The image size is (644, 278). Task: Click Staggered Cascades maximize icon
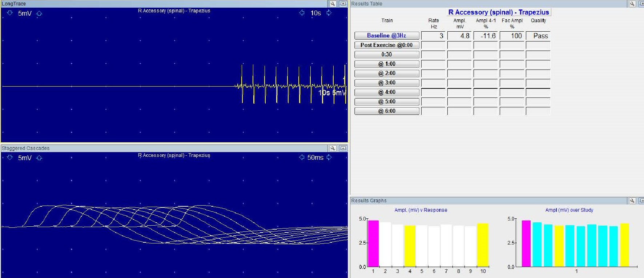coord(343,148)
